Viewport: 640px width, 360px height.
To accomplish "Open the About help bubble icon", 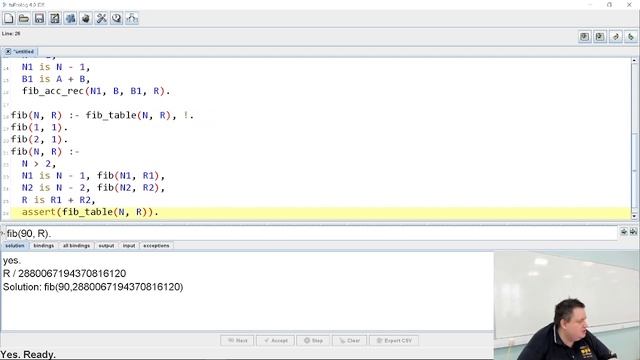I will point(117,18).
